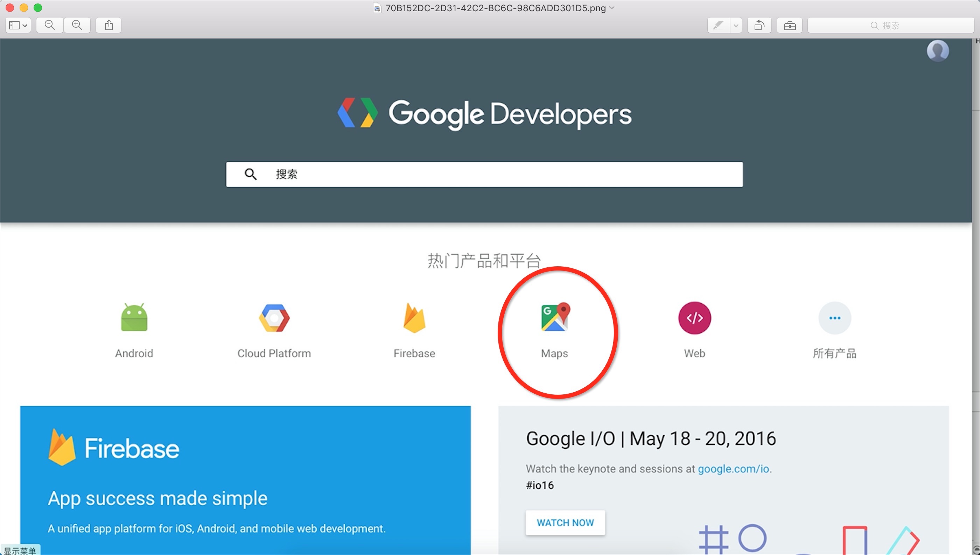Zoom in using the magnifier plus icon
This screenshot has width=980, height=555.
point(77,25)
